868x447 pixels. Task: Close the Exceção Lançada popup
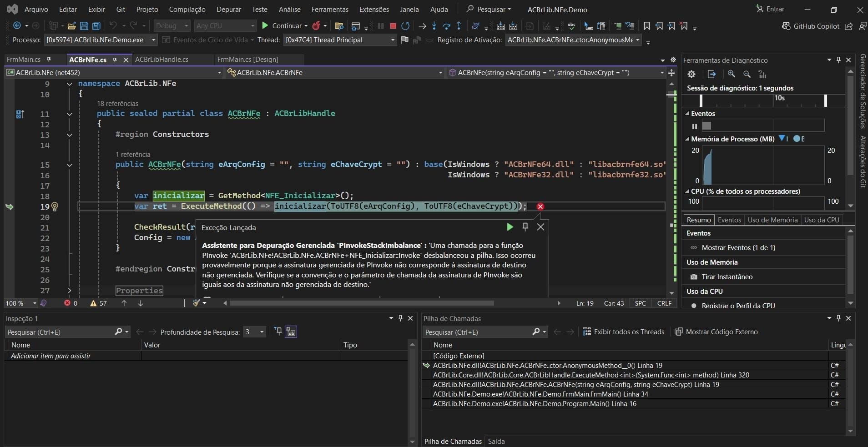coord(540,227)
